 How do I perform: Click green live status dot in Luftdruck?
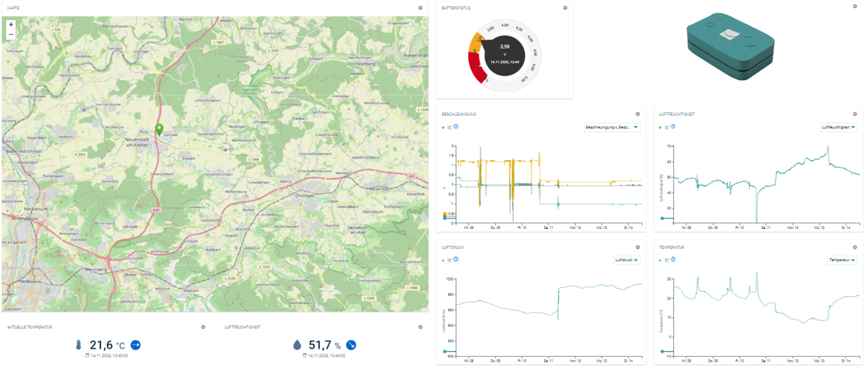443,260
